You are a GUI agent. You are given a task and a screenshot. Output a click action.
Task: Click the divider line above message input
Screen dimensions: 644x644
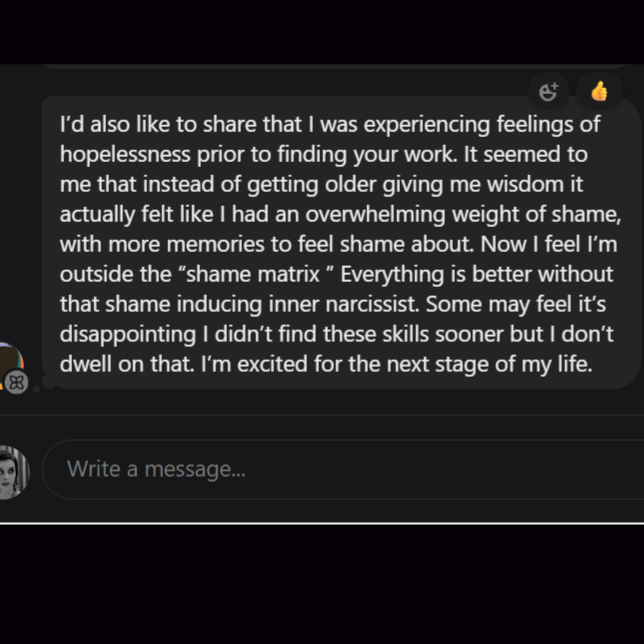(322, 415)
